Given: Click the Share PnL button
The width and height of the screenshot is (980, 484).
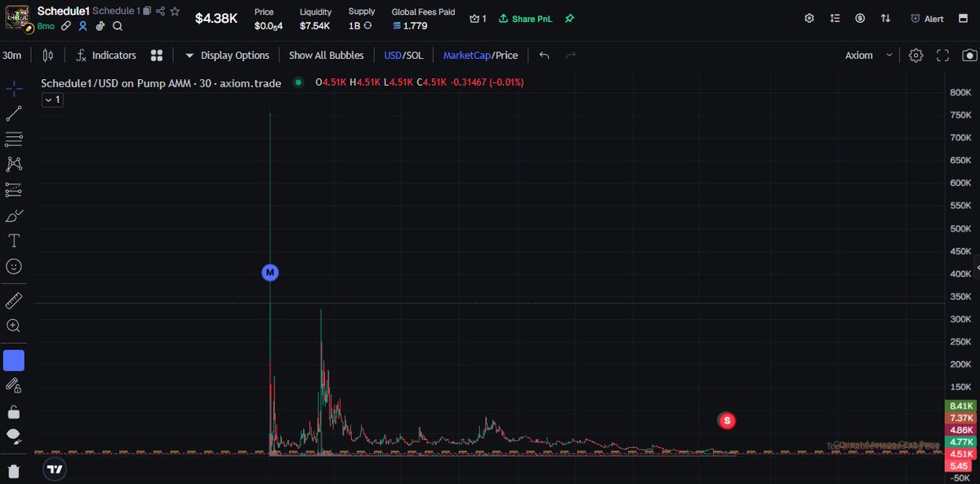Looking at the screenshot, I should coord(525,18).
